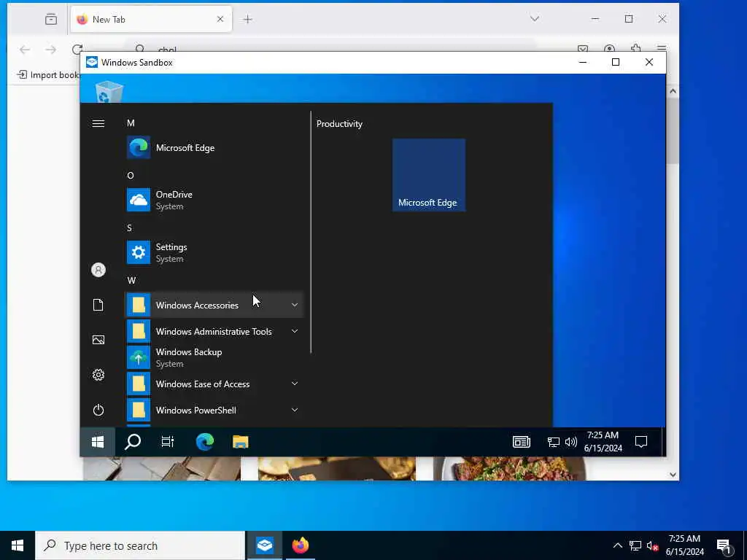Click the letter S header in the app list
The image size is (747, 560).
click(129, 228)
